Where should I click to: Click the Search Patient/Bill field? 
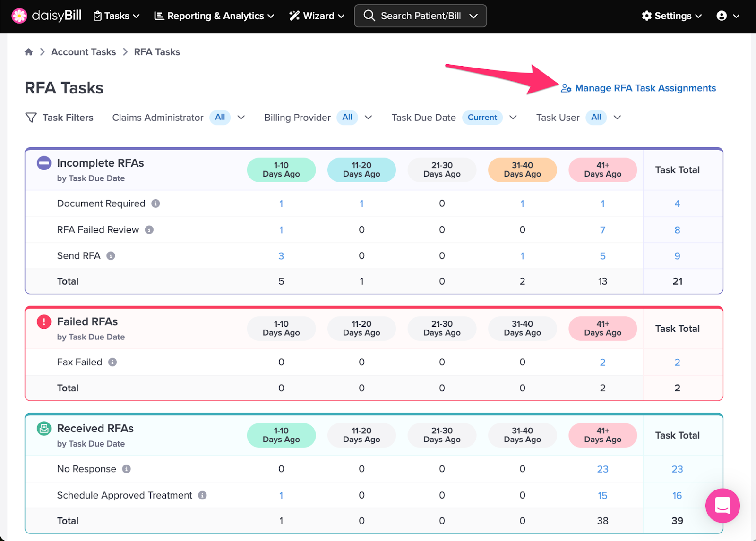coord(421,16)
